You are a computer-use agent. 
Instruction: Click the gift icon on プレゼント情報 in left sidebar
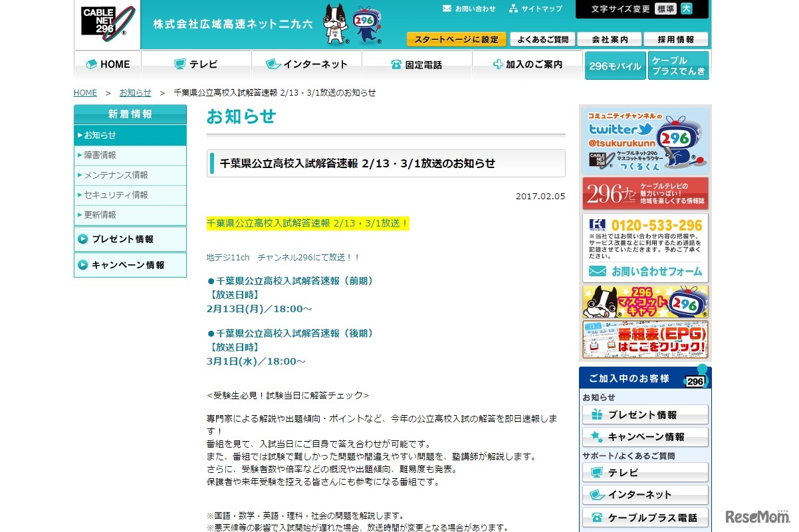(x=84, y=239)
